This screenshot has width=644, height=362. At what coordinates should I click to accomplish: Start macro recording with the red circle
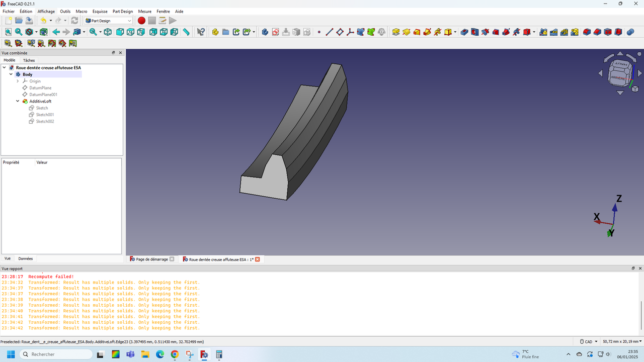click(x=141, y=21)
